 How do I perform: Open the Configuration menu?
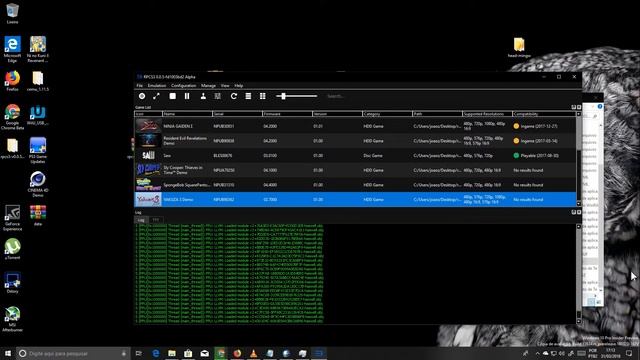(184, 86)
